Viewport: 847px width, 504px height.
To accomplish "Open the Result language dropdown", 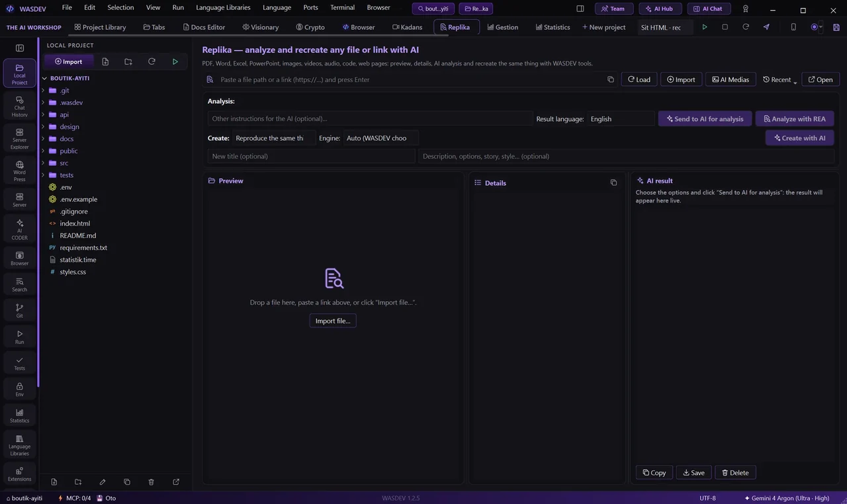I will [621, 119].
